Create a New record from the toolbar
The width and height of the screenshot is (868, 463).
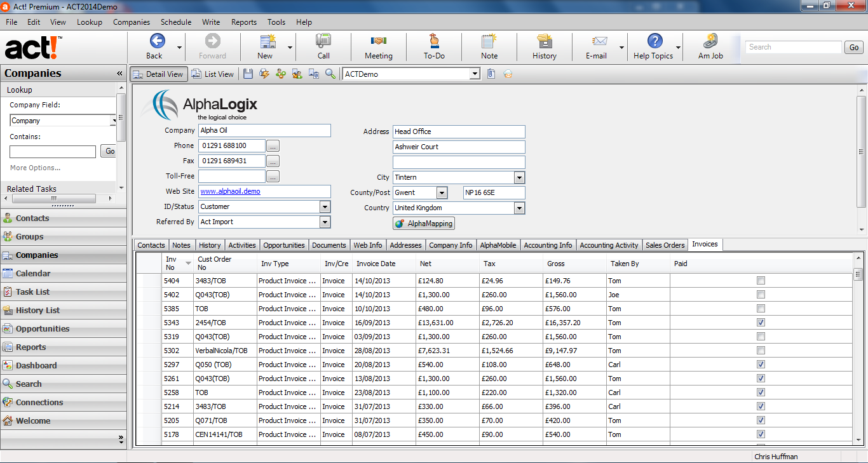click(266, 46)
